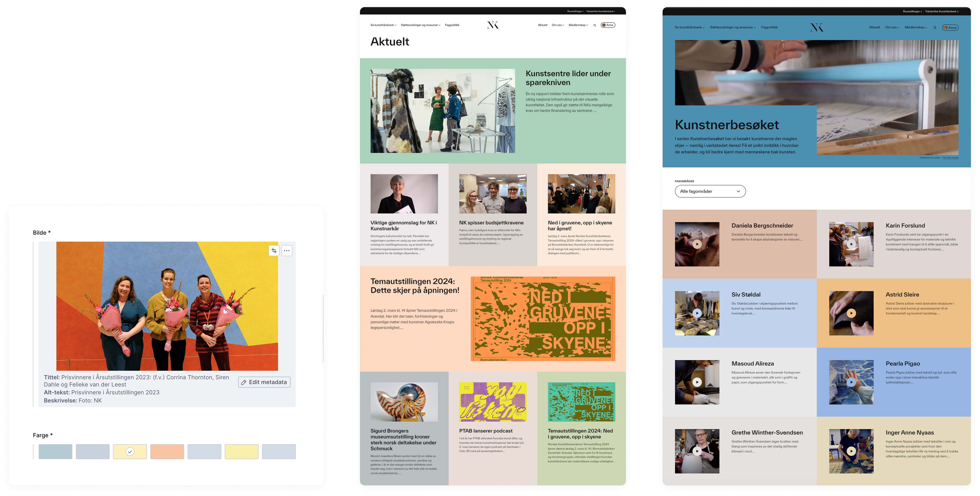Expand Medlemskap menu on Kunstnerbesøket page
This screenshot has width=980, height=496.
[x=916, y=27]
